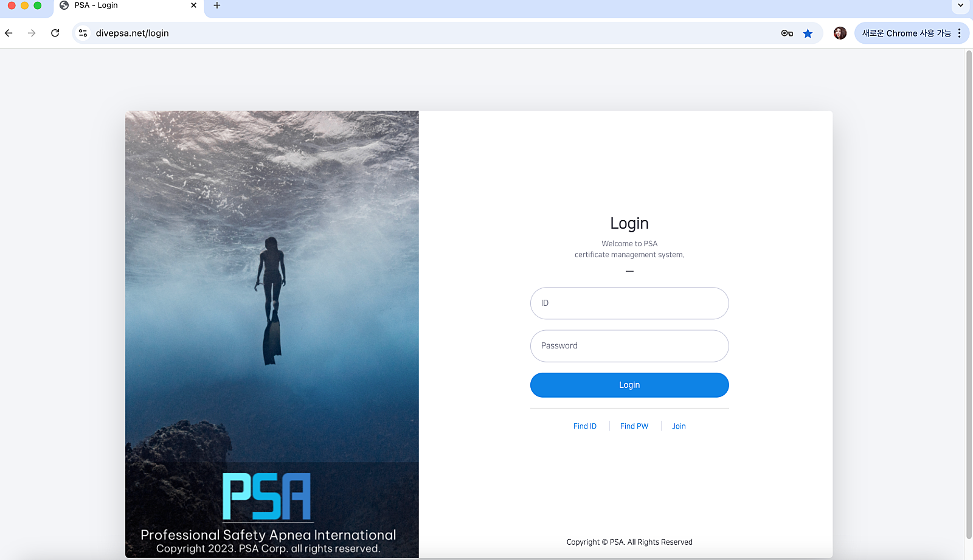Click the bookmark star icon

(808, 33)
